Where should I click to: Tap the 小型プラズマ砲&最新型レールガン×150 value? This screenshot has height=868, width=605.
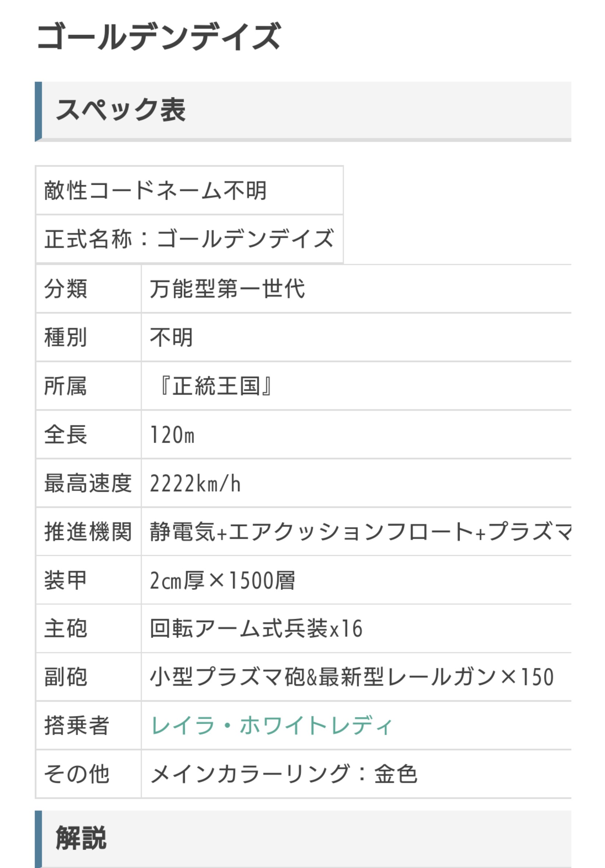351,677
